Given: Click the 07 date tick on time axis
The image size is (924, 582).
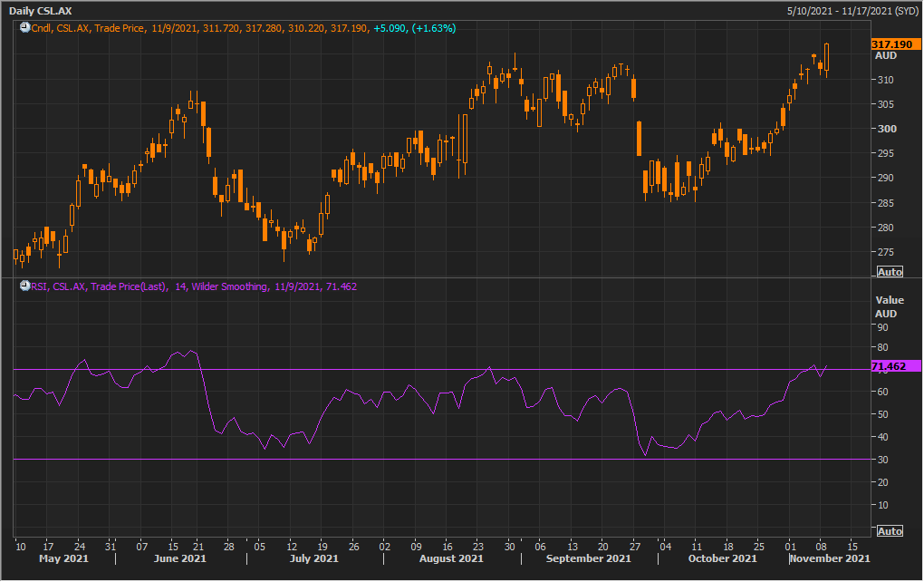Looking at the screenshot, I should [142, 547].
